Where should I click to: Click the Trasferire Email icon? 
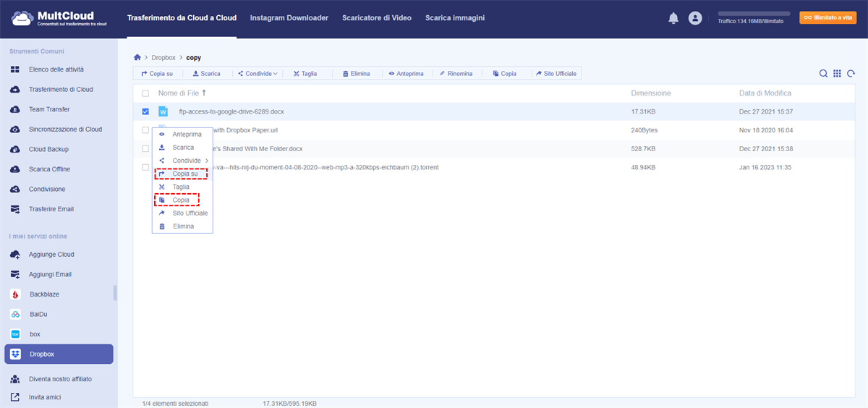pyautogui.click(x=15, y=209)
